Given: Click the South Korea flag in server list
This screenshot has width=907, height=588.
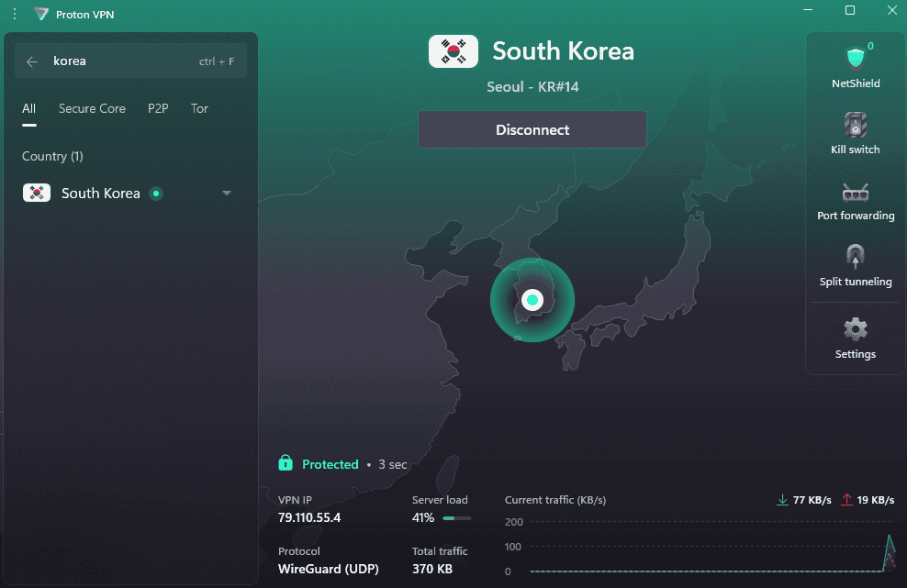Looking at the screenshot, I should [37, 193].
